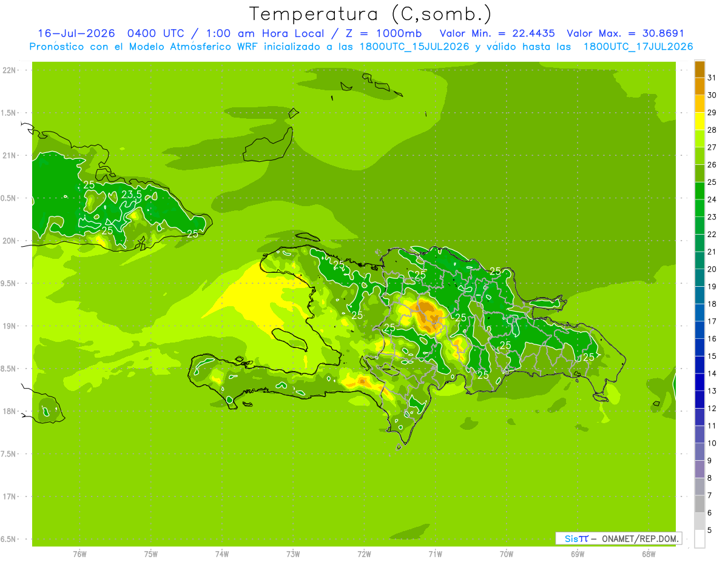The width and height of the screenshot is (728, 562).
Task: Click the yellow warm area in Gulf of Gonâve
Action: click(x=255, y=297)
